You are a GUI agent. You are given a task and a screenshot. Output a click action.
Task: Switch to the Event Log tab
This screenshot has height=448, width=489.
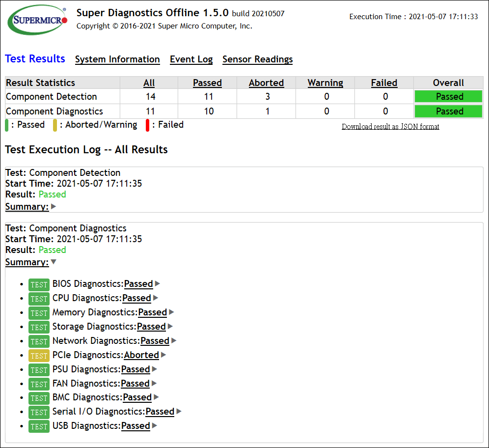tap(191, 59)
